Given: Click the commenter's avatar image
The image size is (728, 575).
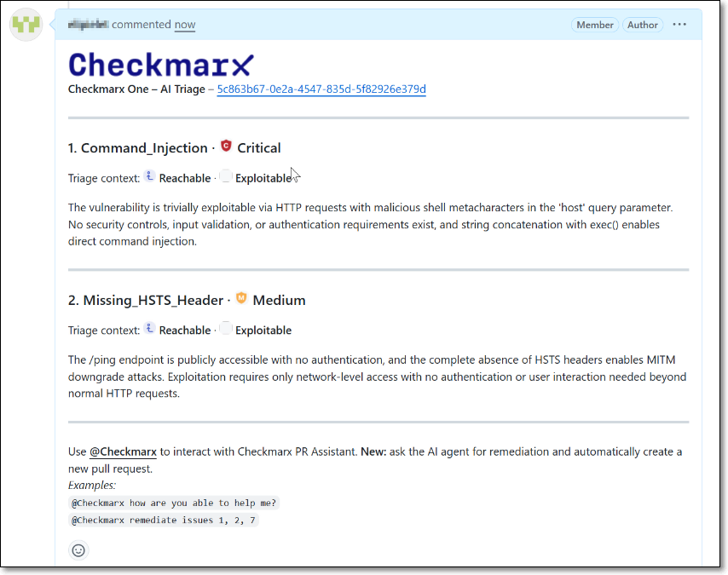Looking at the screenshot, I should pos(26,25).
